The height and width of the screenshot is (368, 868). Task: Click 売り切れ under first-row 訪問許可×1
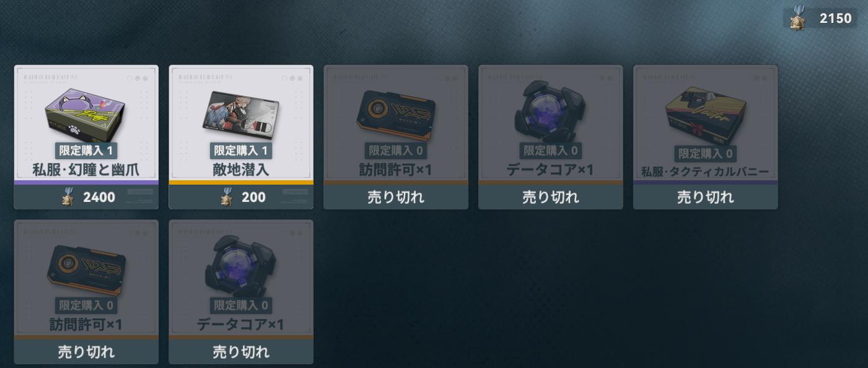[396, 197]
